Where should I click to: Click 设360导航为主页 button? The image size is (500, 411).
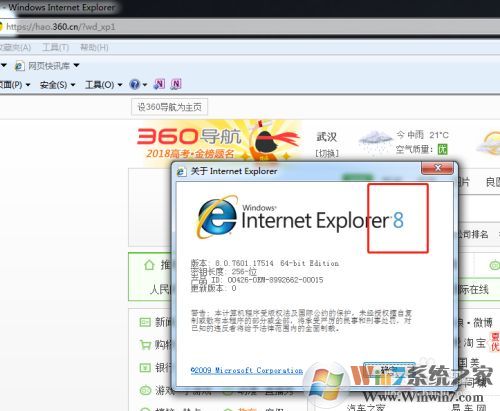pos(169,107)
